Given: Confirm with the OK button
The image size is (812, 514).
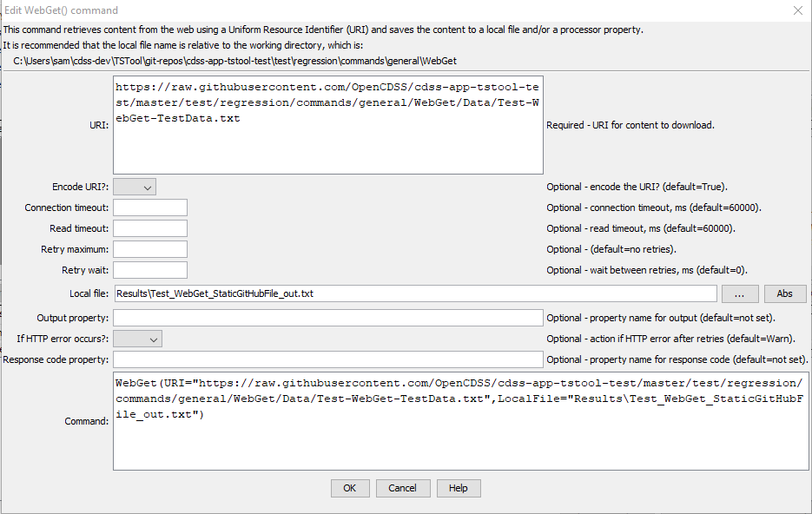Looking at the screenshot, I should point(350,488).
